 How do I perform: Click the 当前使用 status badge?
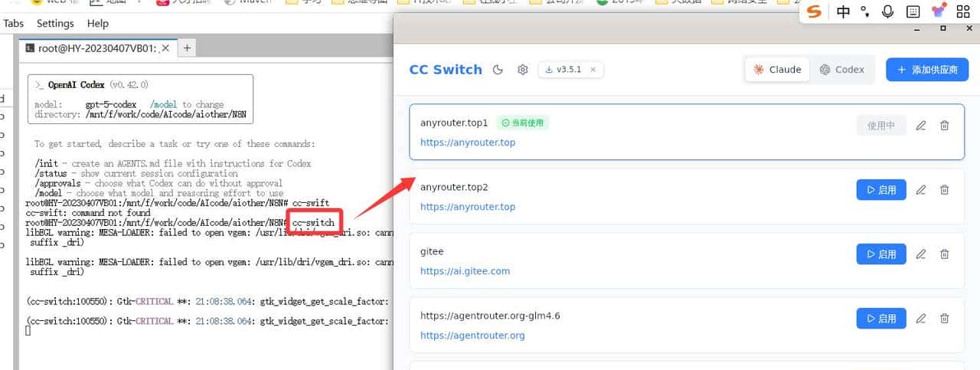[x=522, y=123]
